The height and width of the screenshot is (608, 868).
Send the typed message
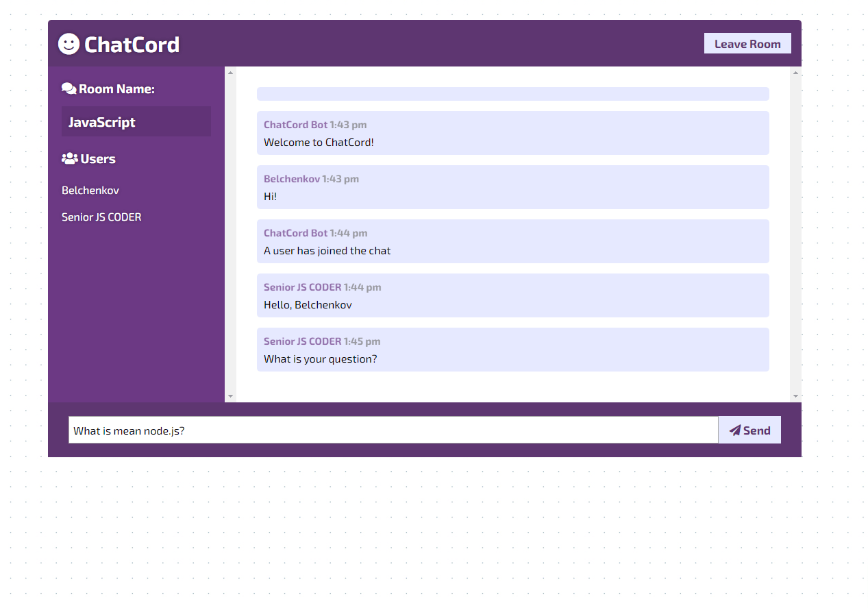749,430
